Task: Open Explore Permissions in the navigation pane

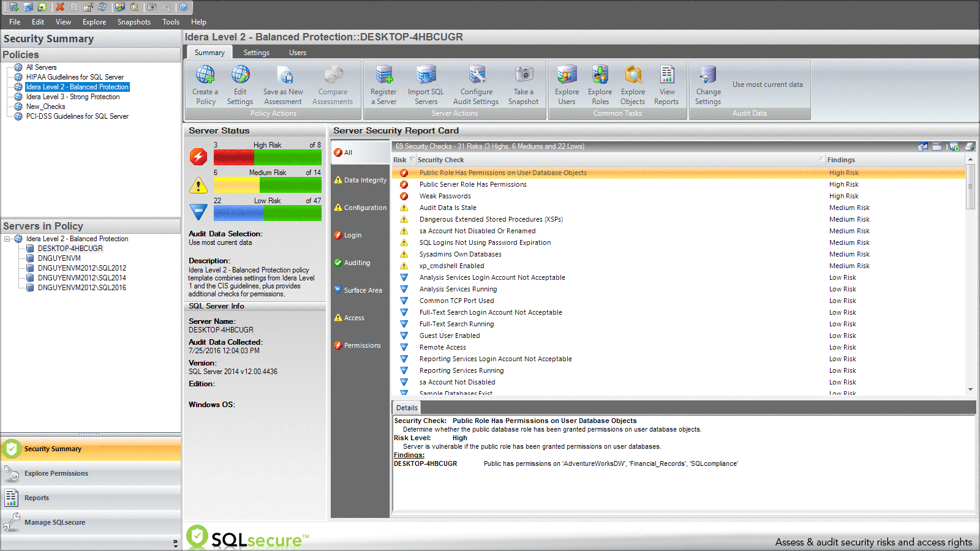Action: click(56, 473)
